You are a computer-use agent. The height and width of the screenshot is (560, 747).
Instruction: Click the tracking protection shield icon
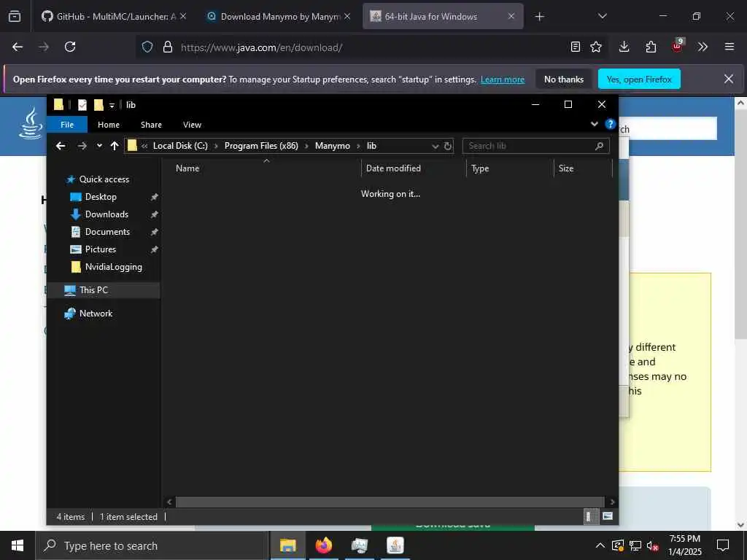(147, 47)
